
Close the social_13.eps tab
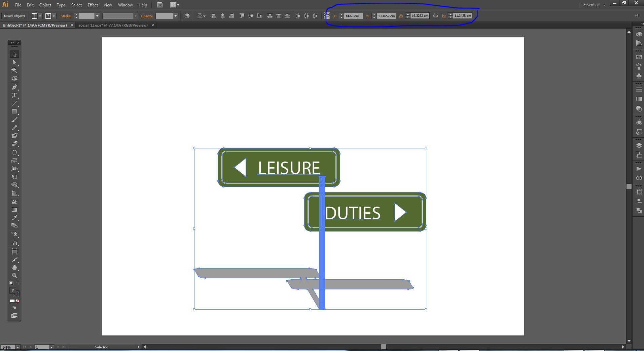click(153, 25)
